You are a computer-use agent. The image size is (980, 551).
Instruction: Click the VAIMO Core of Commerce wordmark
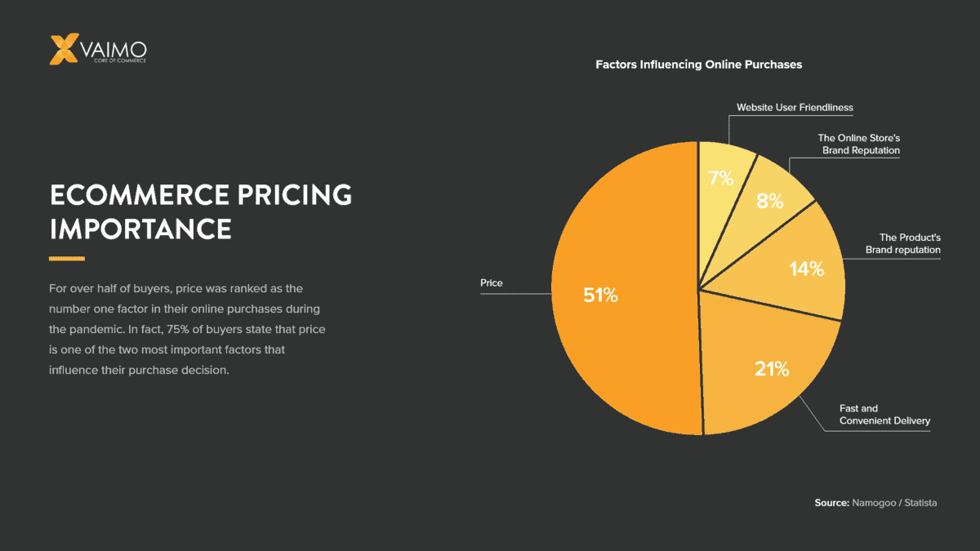[114, 53]
